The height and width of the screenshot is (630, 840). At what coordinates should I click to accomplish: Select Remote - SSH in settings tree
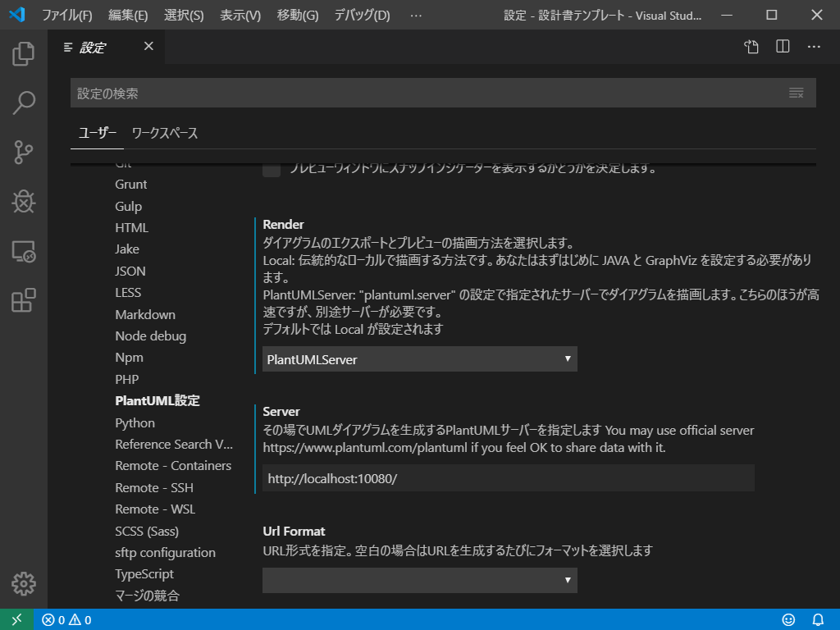coord(154,487)
